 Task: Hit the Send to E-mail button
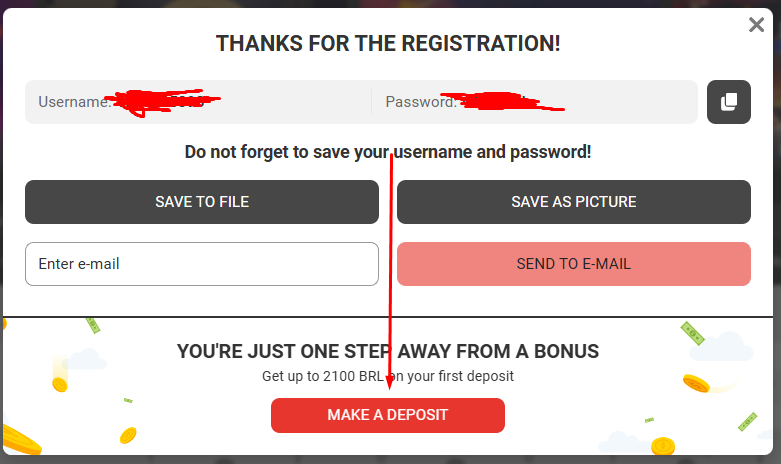[x=573, y=264]
